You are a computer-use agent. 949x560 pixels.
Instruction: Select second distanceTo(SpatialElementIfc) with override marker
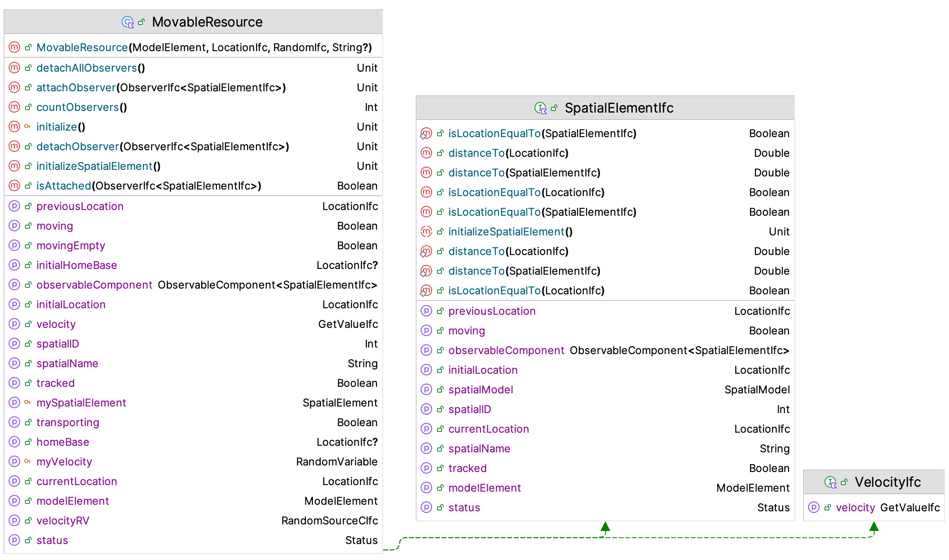point(605,271)
